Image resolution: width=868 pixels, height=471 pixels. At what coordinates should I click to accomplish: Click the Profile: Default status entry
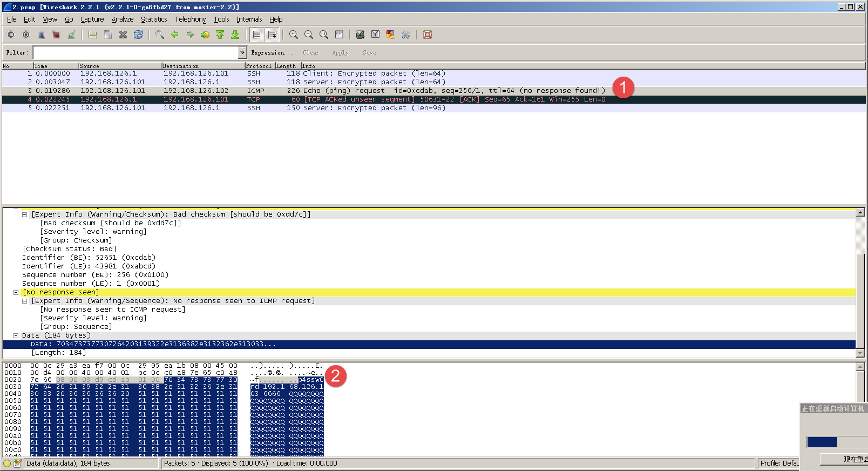pyautogui.click(x=779, y=463)
